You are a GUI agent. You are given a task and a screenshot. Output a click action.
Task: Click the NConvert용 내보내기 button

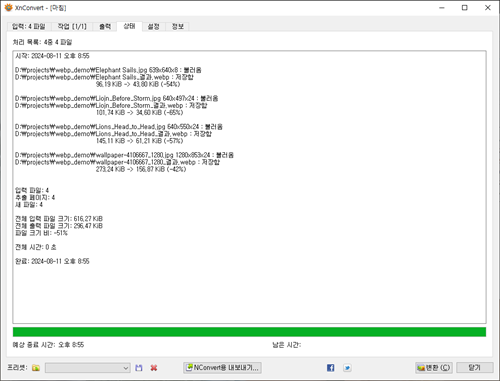(222, 368)
